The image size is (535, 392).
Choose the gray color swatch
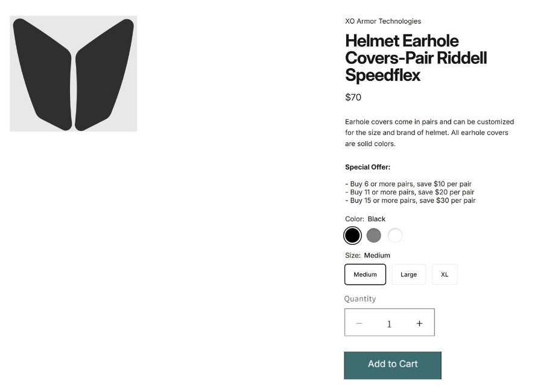point(373,235)
